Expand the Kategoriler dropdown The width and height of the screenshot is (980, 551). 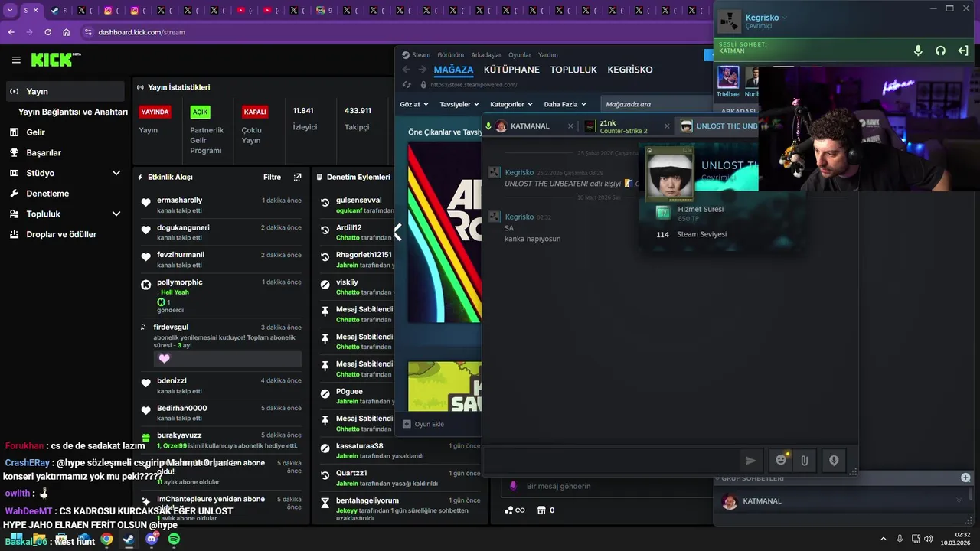(511, 104)
